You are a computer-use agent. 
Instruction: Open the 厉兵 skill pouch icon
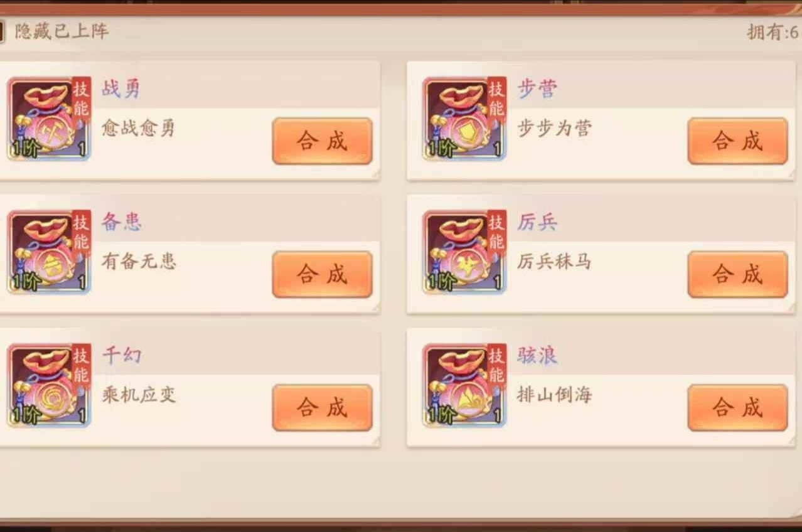[x=464, y=252]
